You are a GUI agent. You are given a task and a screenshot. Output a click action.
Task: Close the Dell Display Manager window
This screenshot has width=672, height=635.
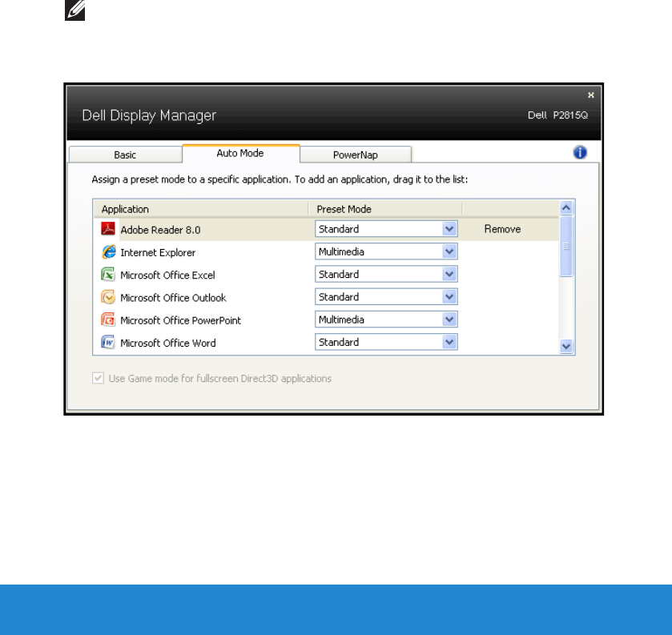(x=591, y=95)
